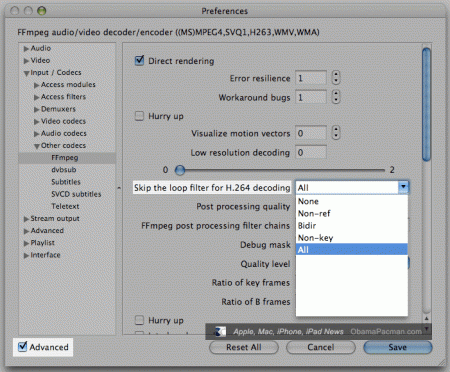The height and width of the screenshot is (372, 450).
Task: Expand the Demuxers node
Action: pos(36,109)
